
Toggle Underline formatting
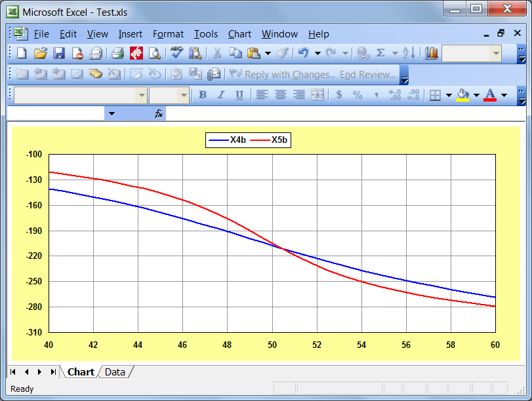tap(239, 95)
